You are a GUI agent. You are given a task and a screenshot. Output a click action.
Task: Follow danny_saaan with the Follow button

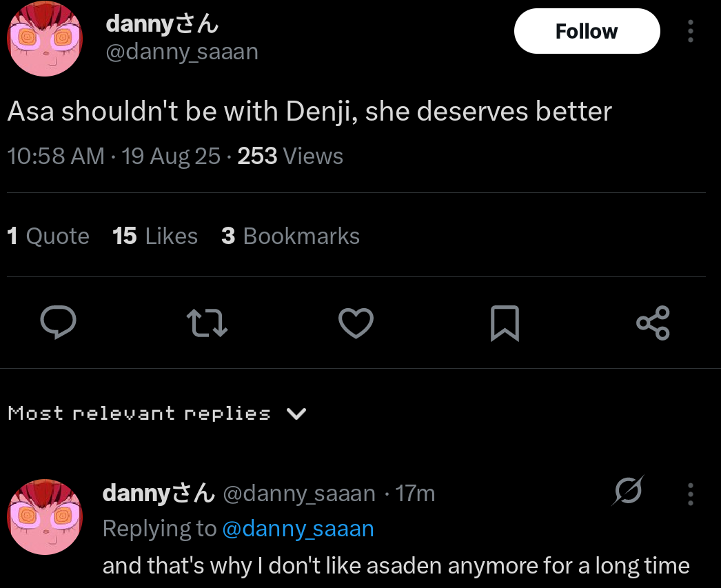587,31
